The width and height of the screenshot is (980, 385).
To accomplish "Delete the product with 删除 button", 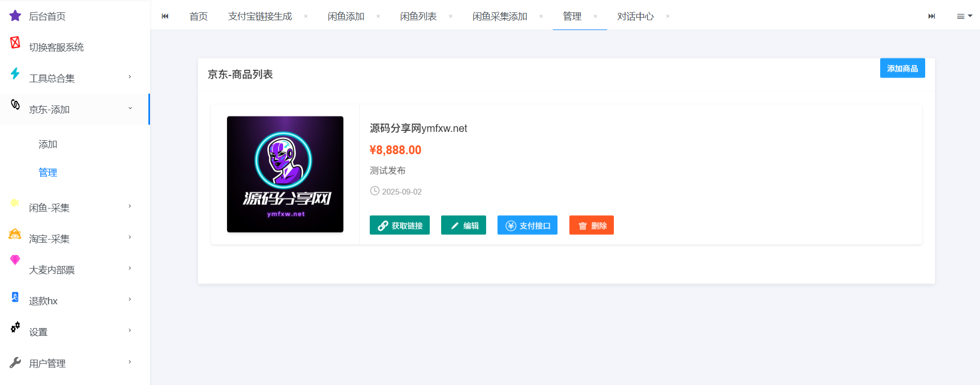I will tap(591, 226).
